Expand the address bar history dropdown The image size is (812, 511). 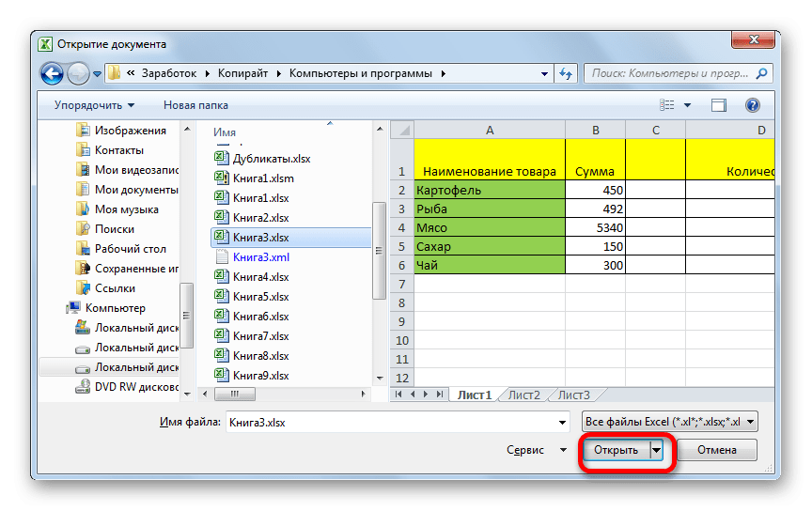544,73
